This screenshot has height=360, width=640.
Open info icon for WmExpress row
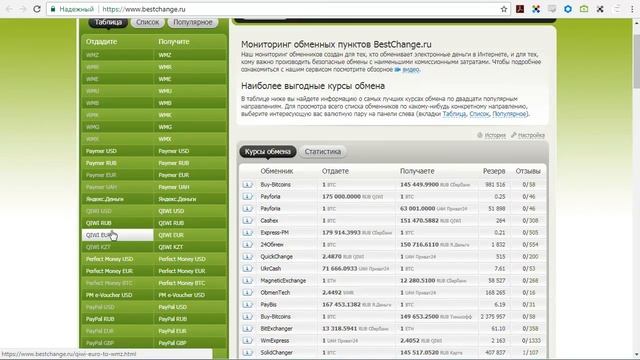click(x=247, y=340)
